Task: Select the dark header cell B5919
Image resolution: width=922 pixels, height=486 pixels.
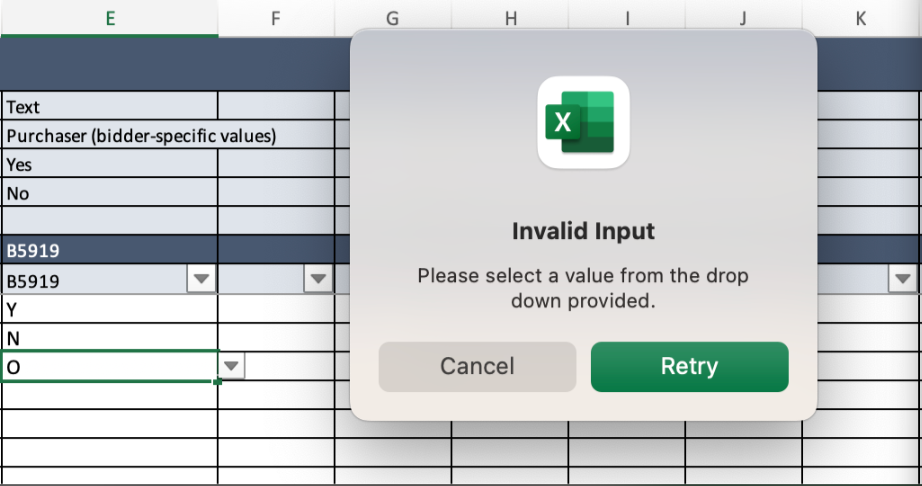Action: coord(109,250)
